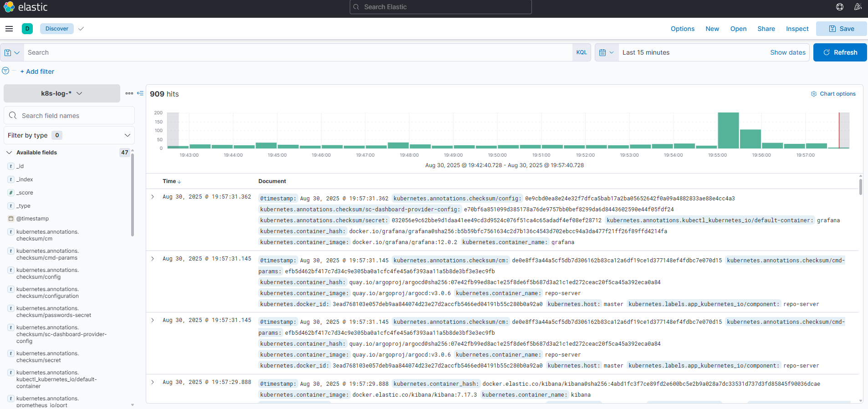Expand the 19:57:29.888 document row
This screenshot has width=868, height=409.
[153, 382]
